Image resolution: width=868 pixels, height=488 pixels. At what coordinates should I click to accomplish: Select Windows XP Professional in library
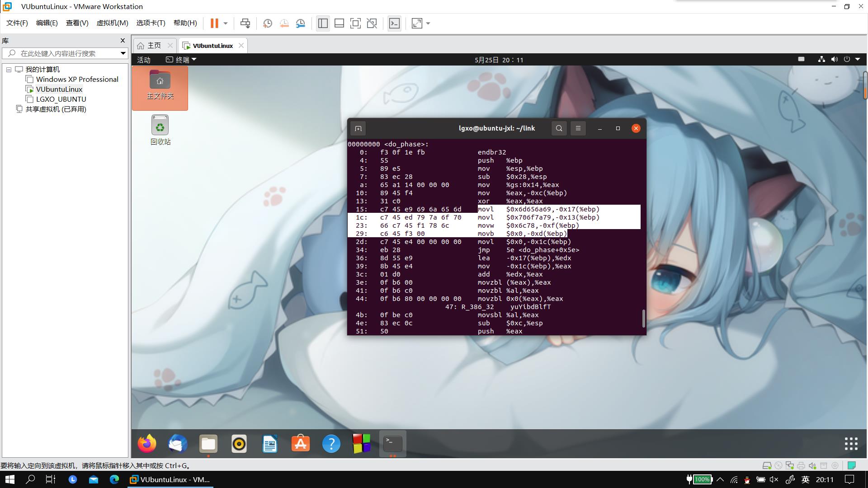point(77,80)
